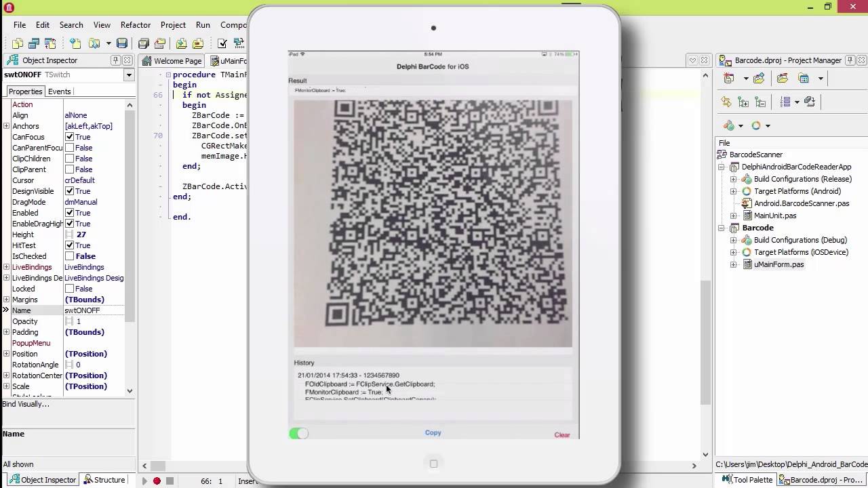Toggle the CanParentFocus checkbox
This screenshot has width=868, height=488.
[x=69, y=148]
